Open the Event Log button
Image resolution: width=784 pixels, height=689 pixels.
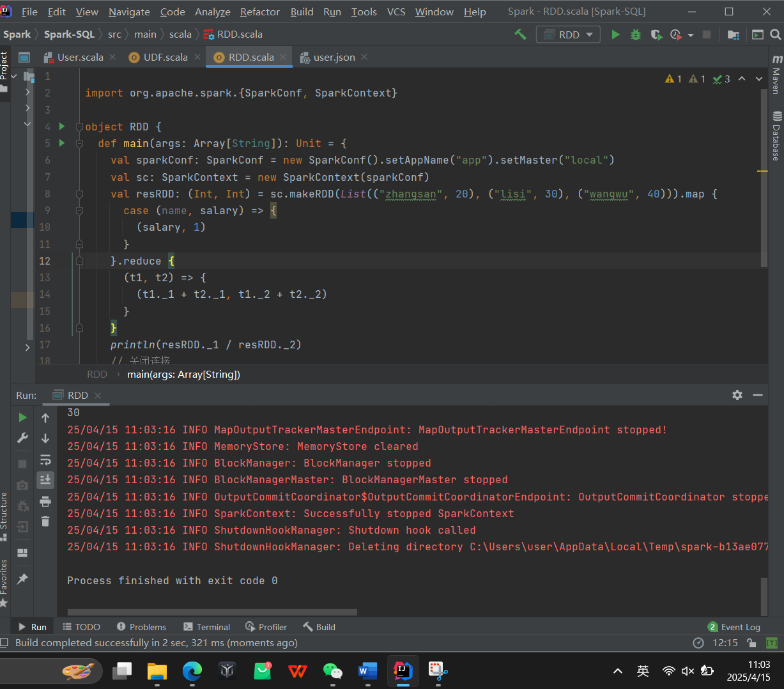[x=734, y=627]
